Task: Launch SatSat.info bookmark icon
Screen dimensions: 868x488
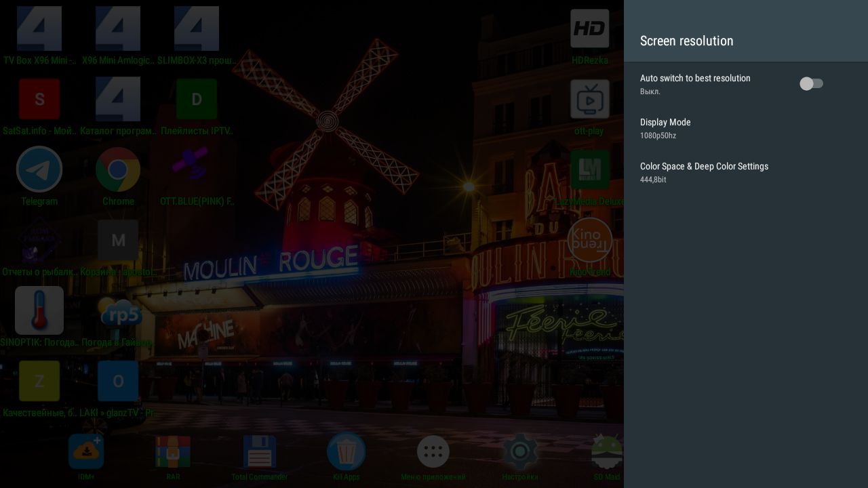Action: (39, 99)
